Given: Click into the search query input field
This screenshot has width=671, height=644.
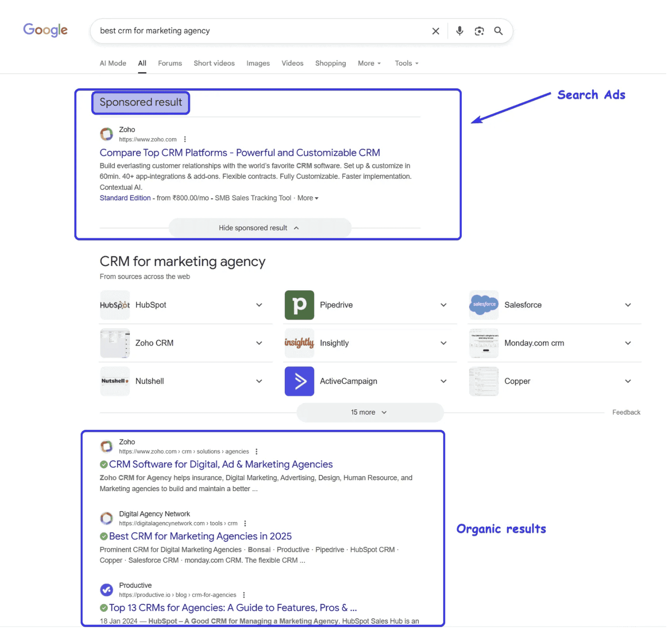Looking at the screenshot, I should tap(260, 31).
